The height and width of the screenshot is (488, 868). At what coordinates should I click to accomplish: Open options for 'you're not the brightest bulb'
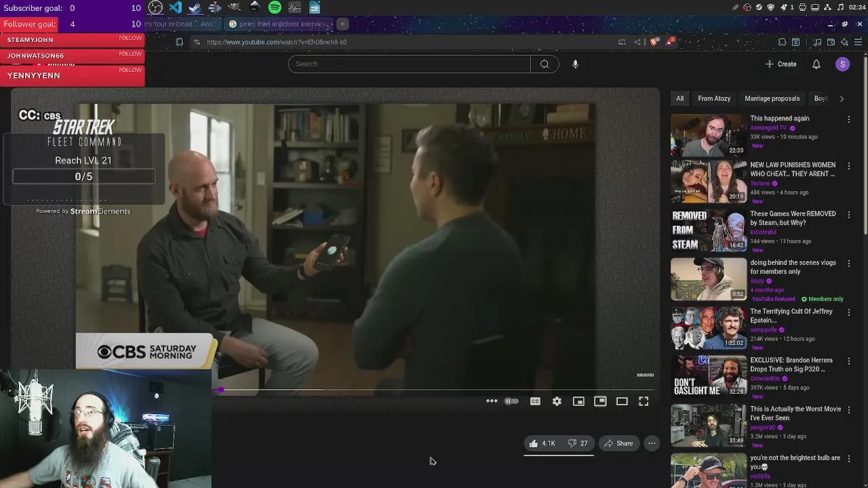(x=848, y=459)
